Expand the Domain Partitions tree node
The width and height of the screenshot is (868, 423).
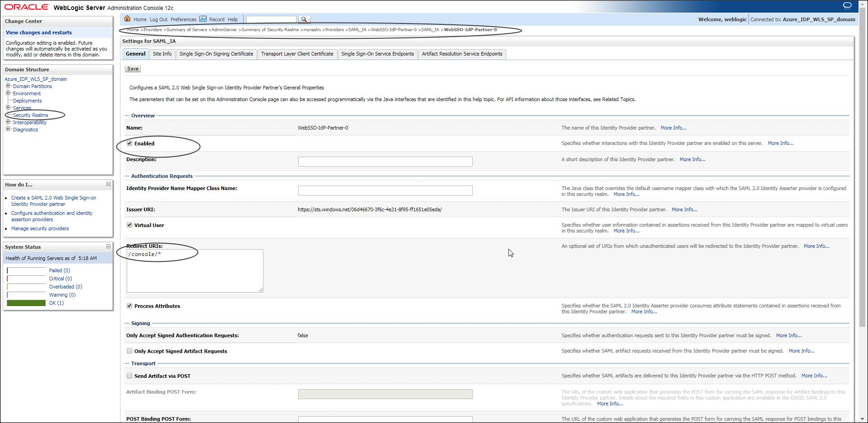tap(8, 86)
